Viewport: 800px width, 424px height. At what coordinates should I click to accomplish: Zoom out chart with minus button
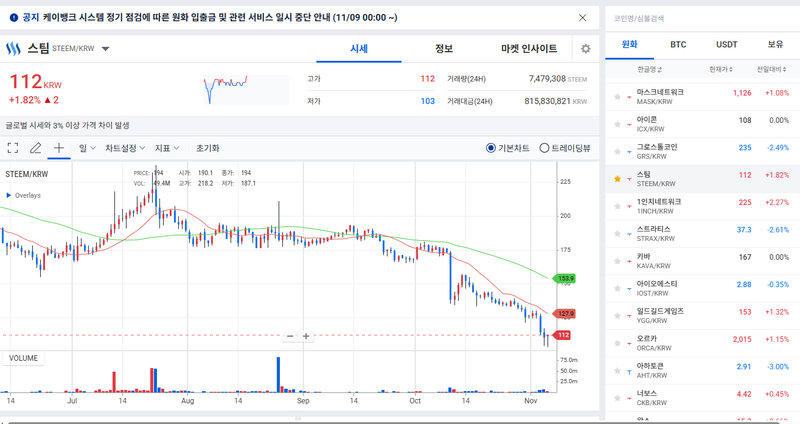pyautogui.click(x=290, y=336)
